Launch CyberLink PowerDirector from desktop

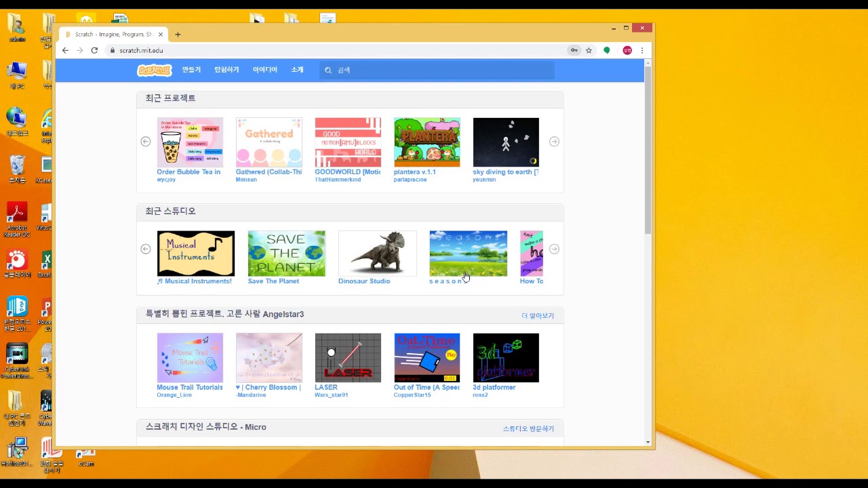coord(16,361)
